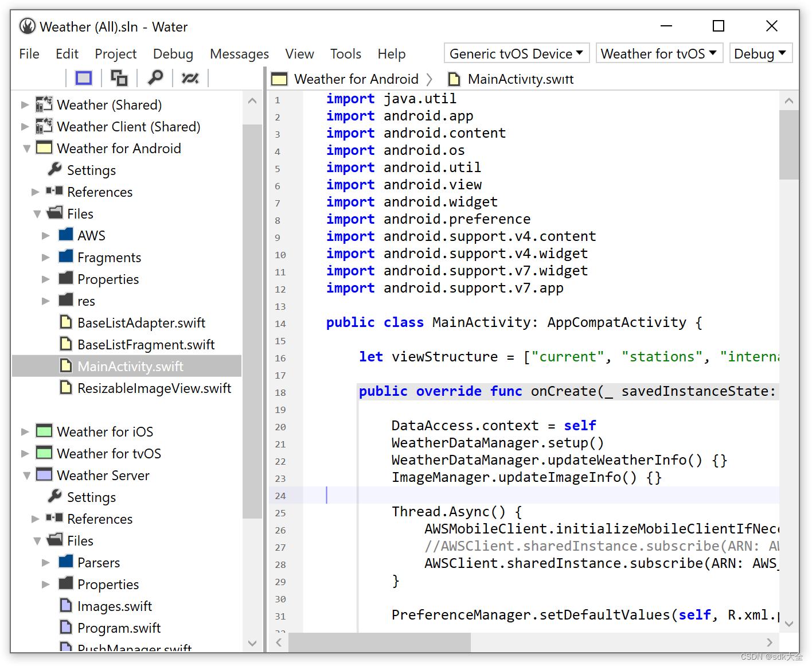This screenshot has width=812, height=666.
Task: Change the Debug configuration dropdown
Action: click(x=761, y=53)
